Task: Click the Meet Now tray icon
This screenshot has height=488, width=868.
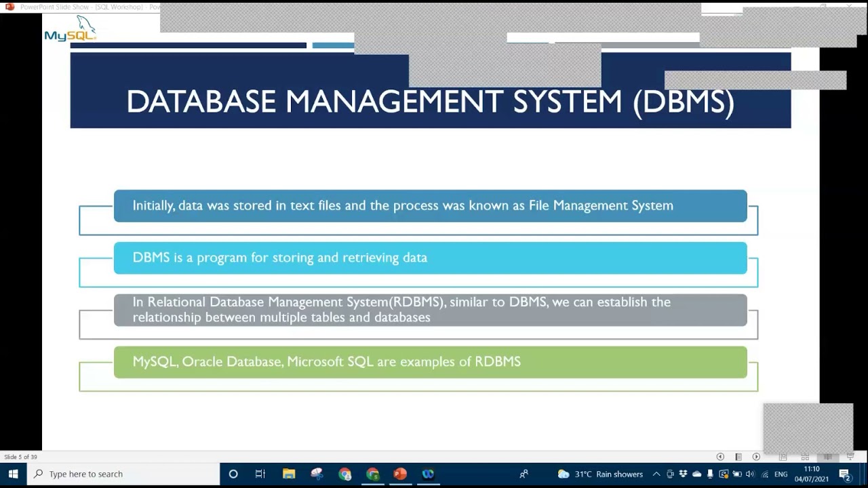Action: click(x=670, y=474)
